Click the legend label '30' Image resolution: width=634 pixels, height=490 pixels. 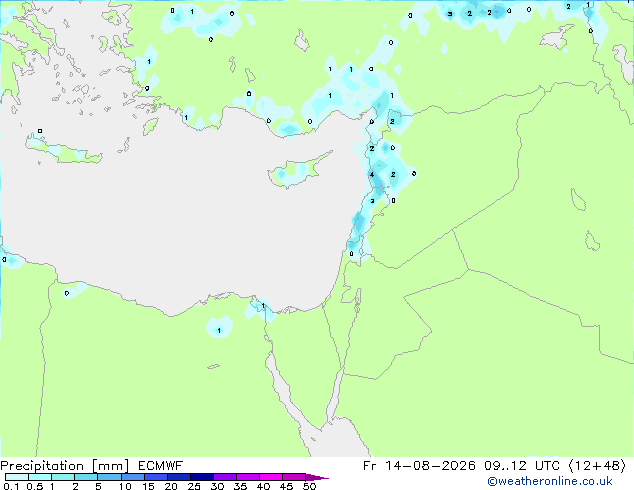tap(218, 486)
